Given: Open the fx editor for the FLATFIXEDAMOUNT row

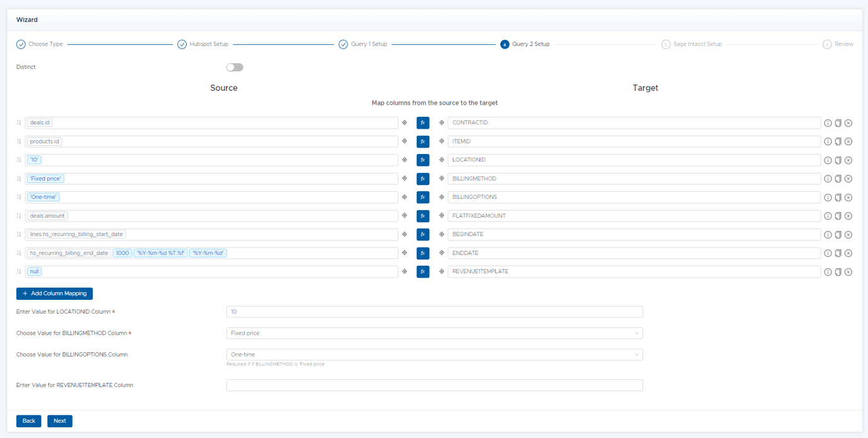Looking at the screenshot, I should (x=423, y=216).
